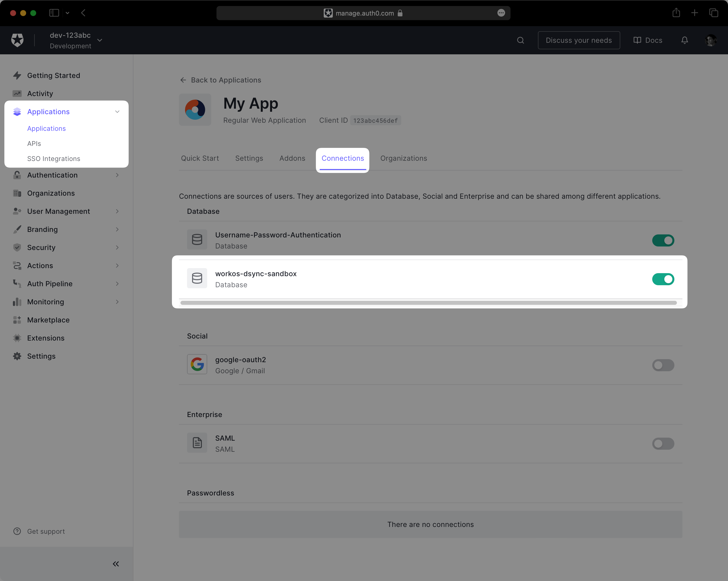Go Back to Applications

tap(221, 80)
